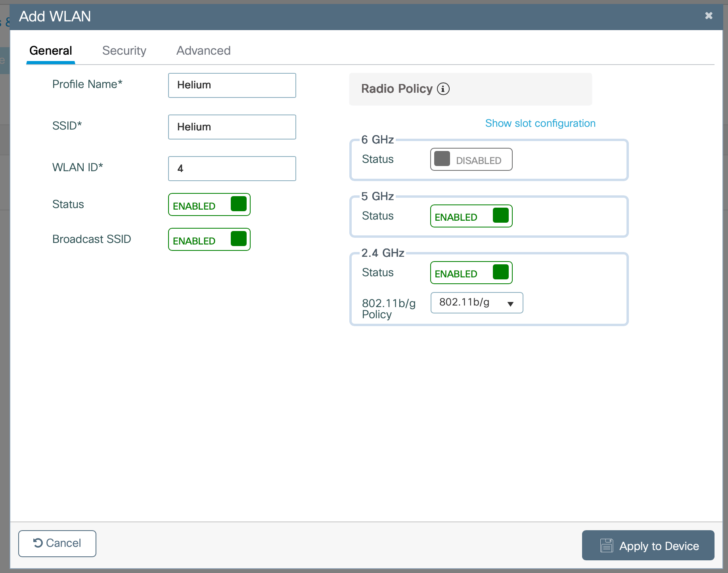Open the Advanced tab
Screen dimensions: 728x573
pyautogui.click(x=203, y=51)
